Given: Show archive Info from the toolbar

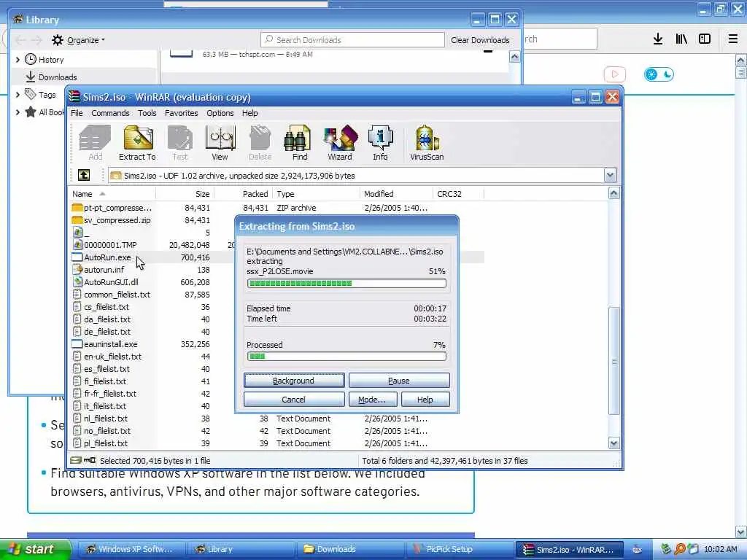Looking at the screenshot, I should (380, 143).
